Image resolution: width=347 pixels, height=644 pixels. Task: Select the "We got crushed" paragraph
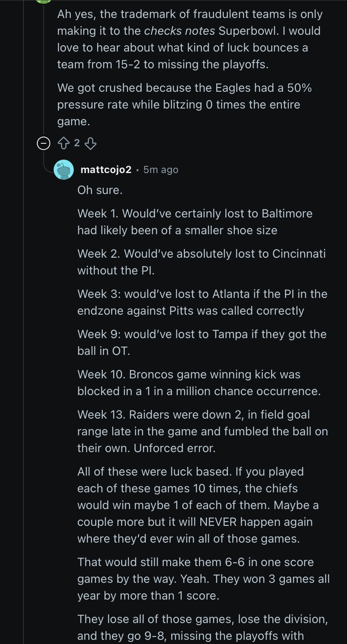184,105
